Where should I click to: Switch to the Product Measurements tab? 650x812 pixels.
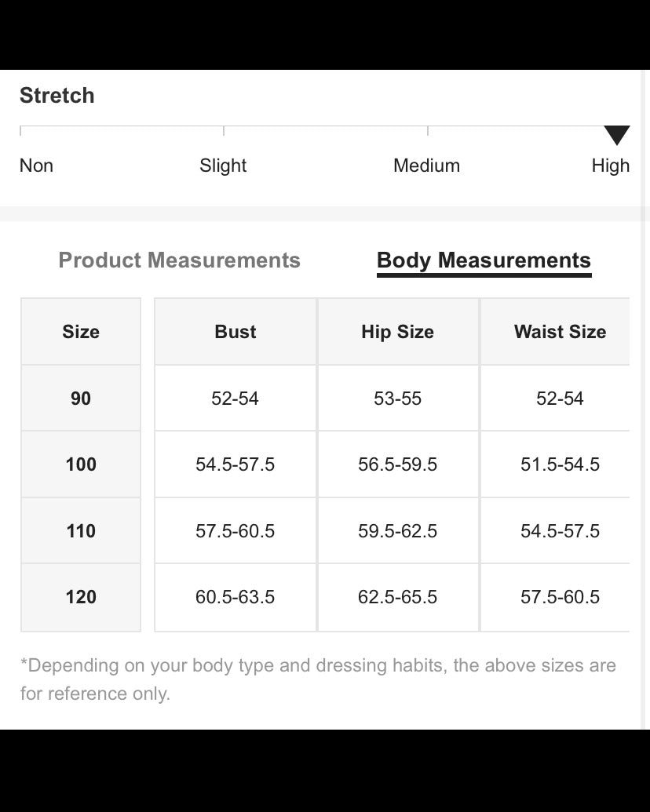tap(180, 260)
